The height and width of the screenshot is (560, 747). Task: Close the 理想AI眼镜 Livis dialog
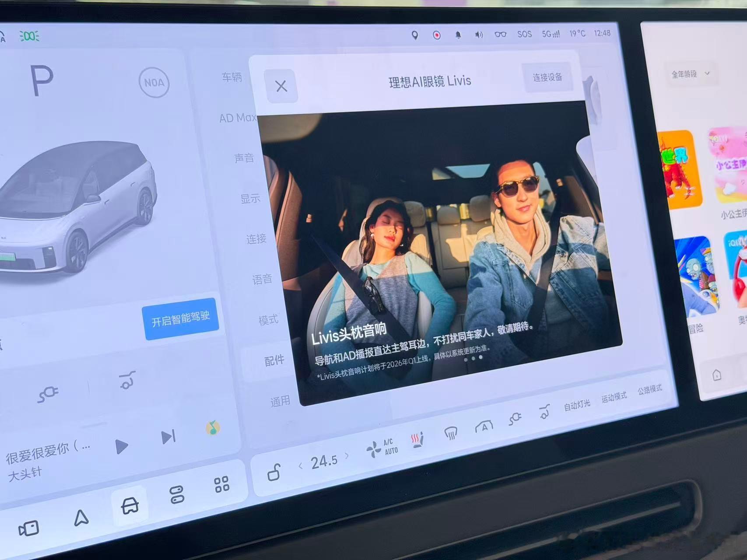[281, 86]
